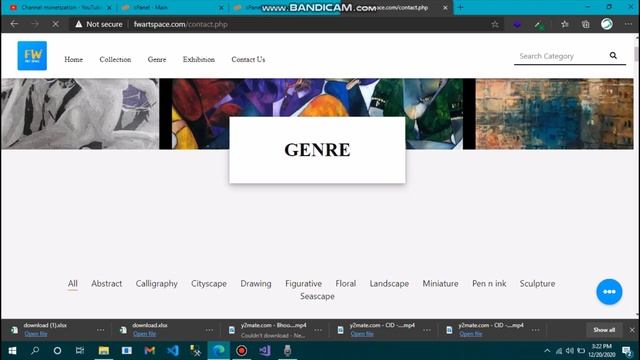Open the Collection menu item
The image size is (640, 360).
pyautogui.click(x=115, y=60)
